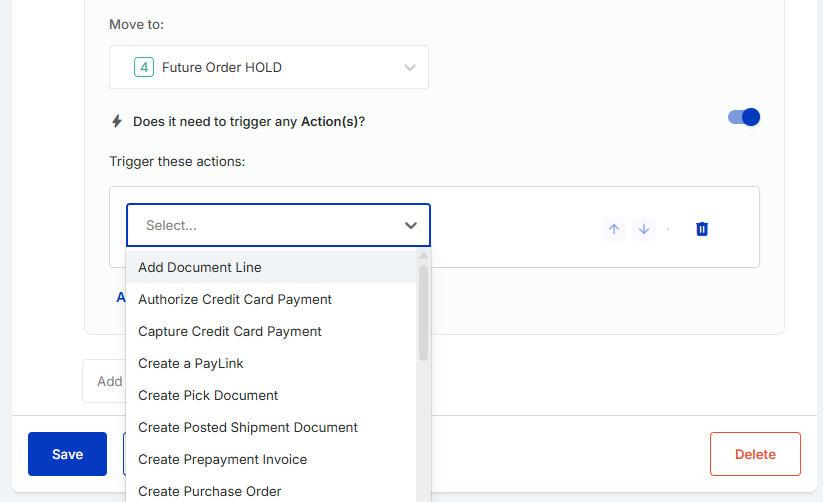Click the dropdown list scrollbar thumb
Viewport: 823px width, 502px height.
pyautogui.click(x=423, y=313)
